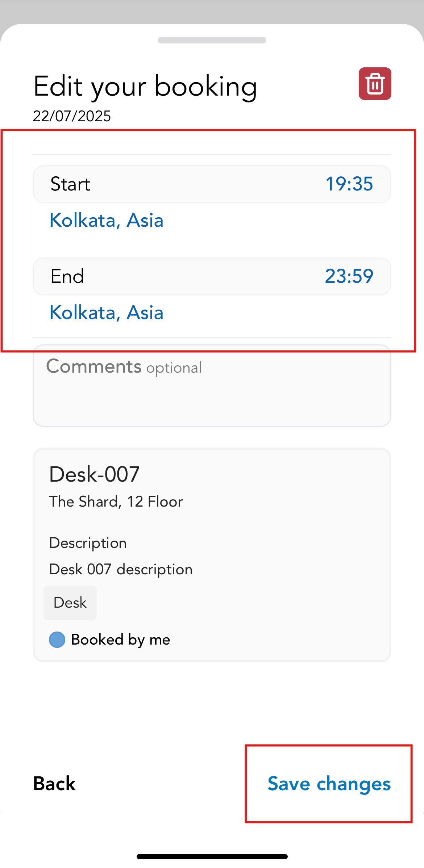Tap the Desk 007 description text

point(121,570)
